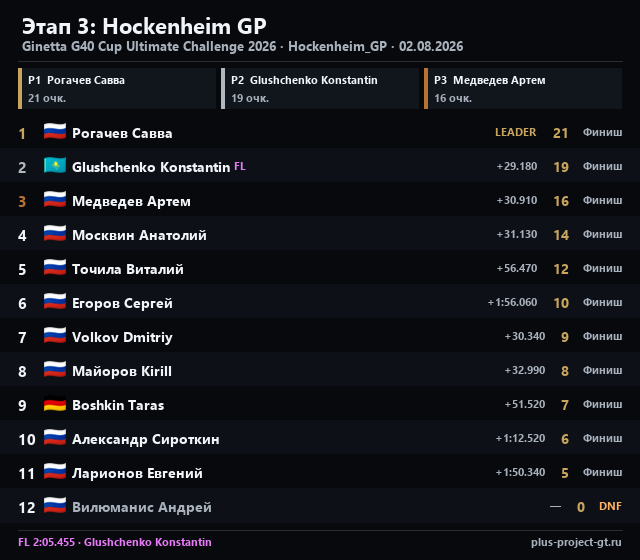This screenshot has width=640, height=560.
Task: Select the P1 Рогачев Савва podium card
Action: [x=117, y=89]
